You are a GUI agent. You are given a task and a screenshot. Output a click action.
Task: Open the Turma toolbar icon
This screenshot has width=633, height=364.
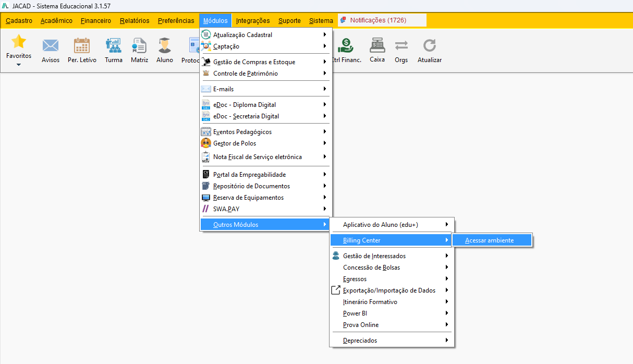(113, 46)
